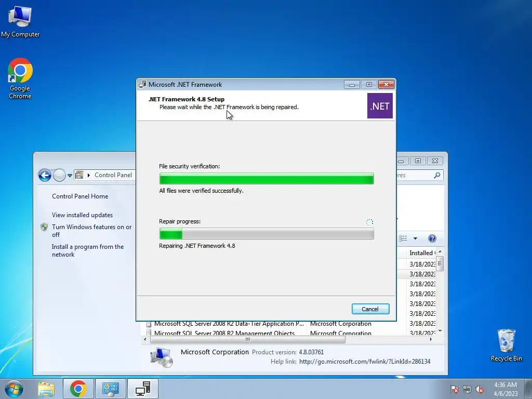Open Google Chrome desktop shortcut
The width and height of the screenshot is (532, 399).
tap(20, 79)
